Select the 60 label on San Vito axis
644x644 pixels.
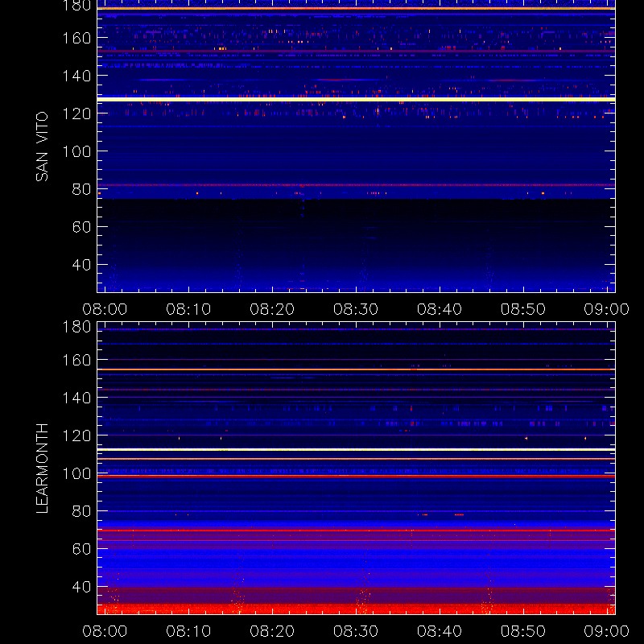click(x=82, y=227)
